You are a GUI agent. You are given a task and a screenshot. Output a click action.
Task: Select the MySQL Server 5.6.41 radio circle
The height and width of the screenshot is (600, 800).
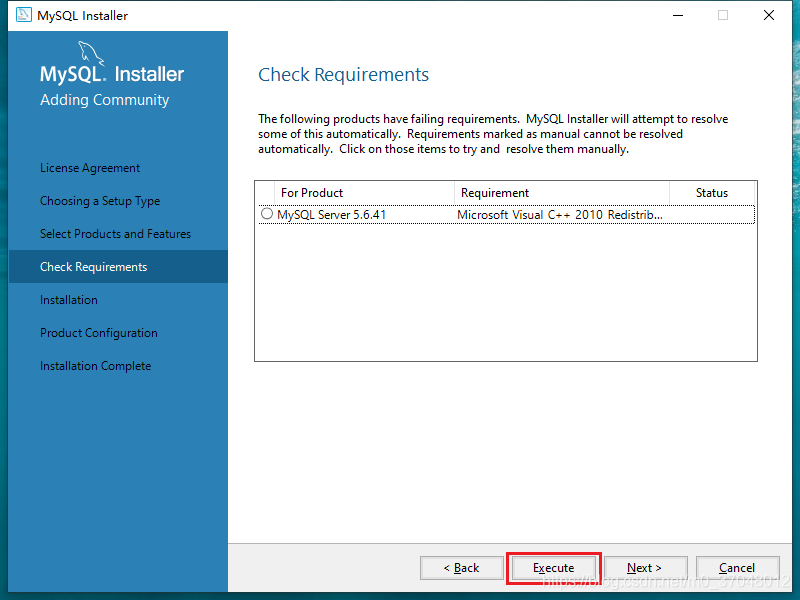point(266,214)
